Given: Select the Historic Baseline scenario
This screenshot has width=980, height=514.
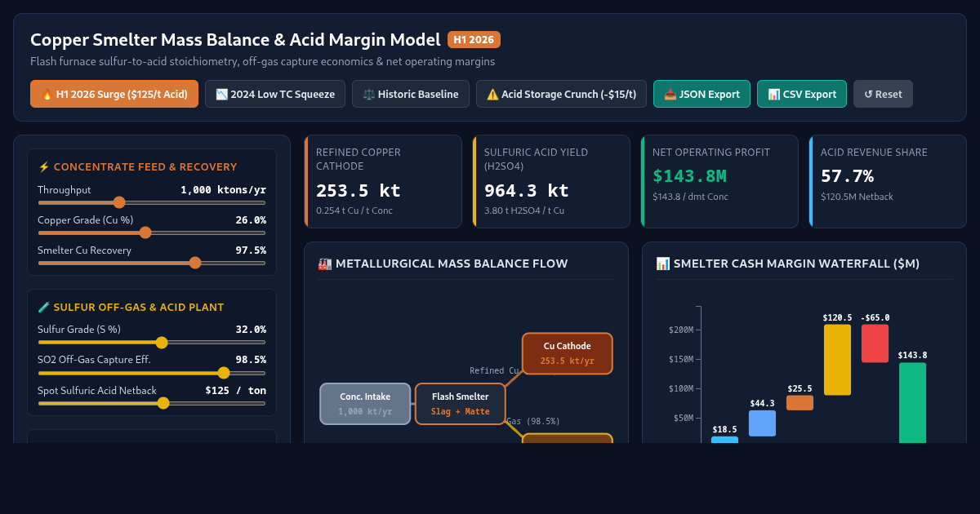Looking at the screenshot, I should click(x=411, y=94).
